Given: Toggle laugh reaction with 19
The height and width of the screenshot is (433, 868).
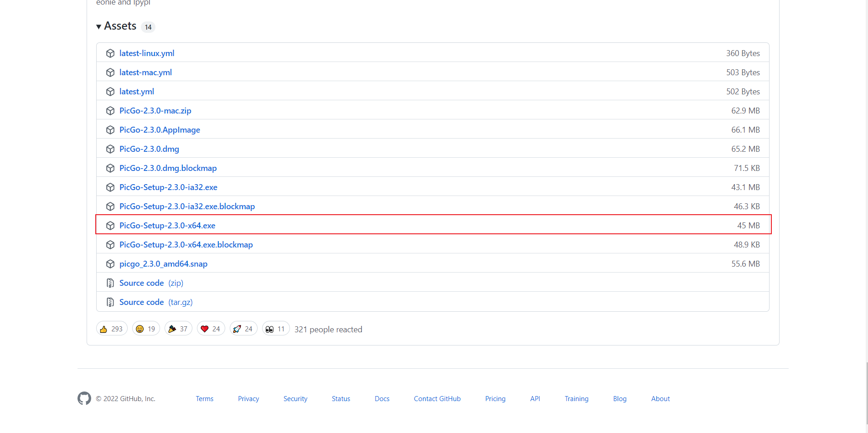Looking at the screenshot, I should tap(146, 329).
